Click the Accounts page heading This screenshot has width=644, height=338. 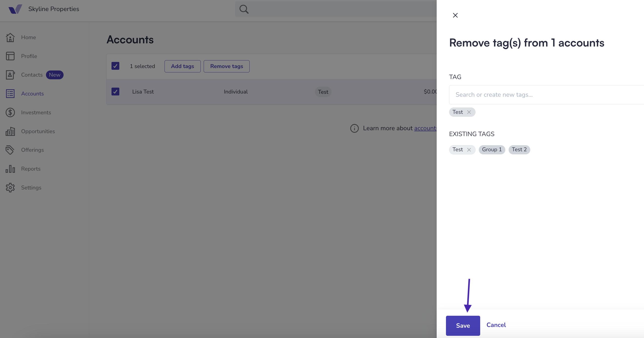tap(130, 40)
